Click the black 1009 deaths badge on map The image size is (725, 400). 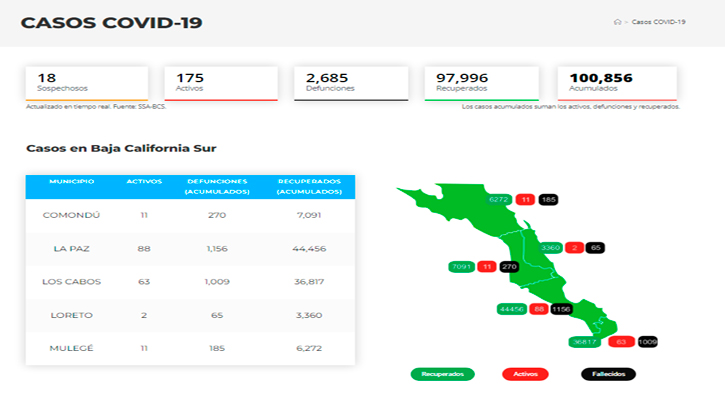click(647, 342)
